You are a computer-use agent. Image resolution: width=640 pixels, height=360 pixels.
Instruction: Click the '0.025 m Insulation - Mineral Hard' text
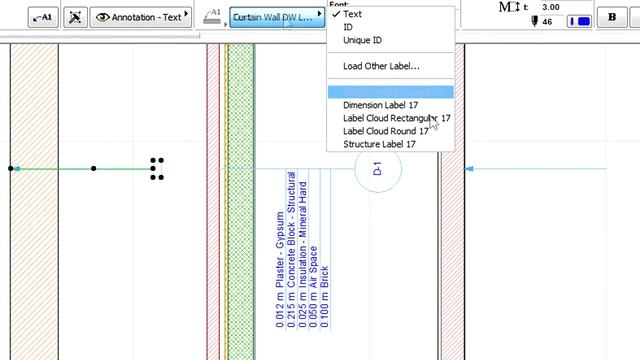[x=302, y=255]
